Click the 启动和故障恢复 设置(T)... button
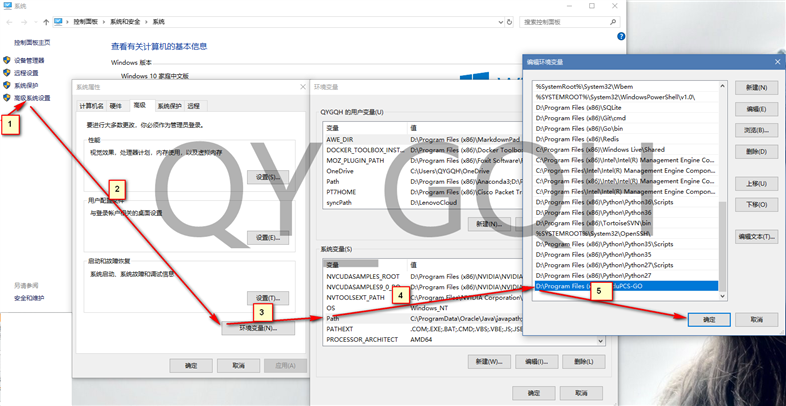Viewport: 786px width, 406px height. (x=268, y=298)
